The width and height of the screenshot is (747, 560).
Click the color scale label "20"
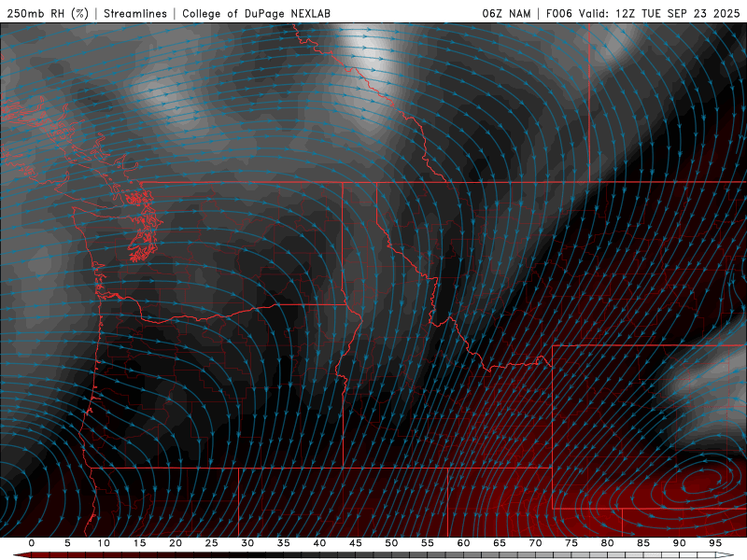[176, 543]
